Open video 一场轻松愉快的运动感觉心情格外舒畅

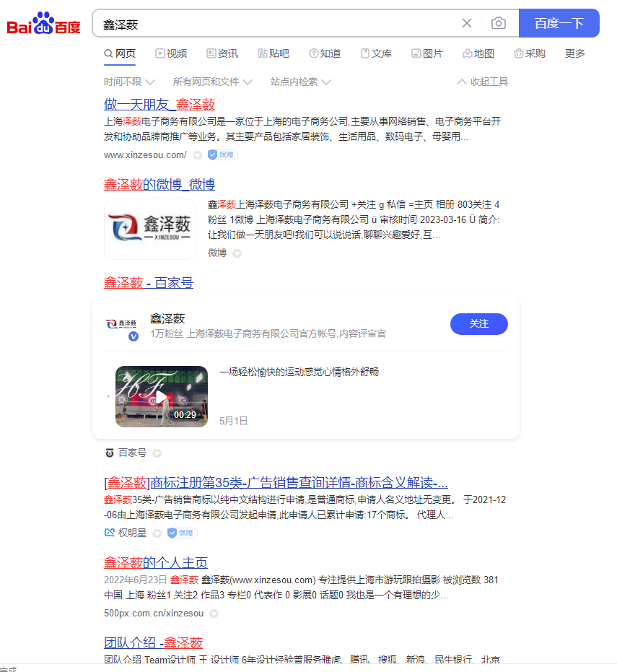click(299, 372)
